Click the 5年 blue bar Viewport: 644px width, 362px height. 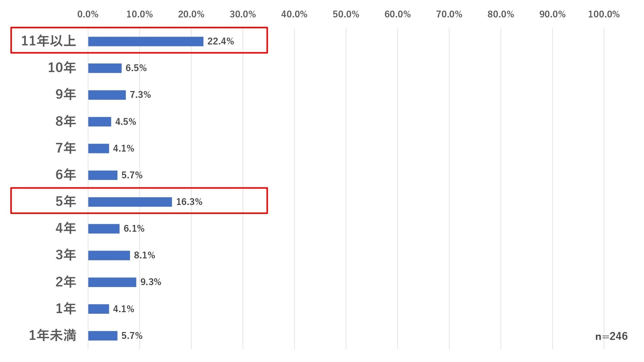pos(130,202)
